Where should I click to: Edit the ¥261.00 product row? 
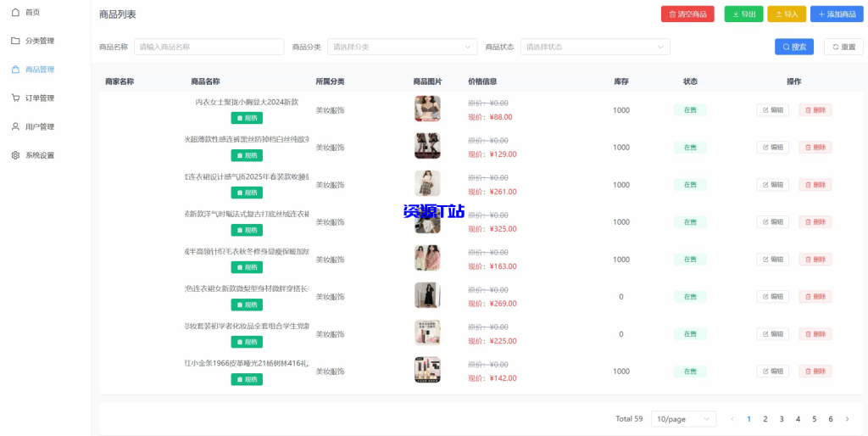[773, 184]
